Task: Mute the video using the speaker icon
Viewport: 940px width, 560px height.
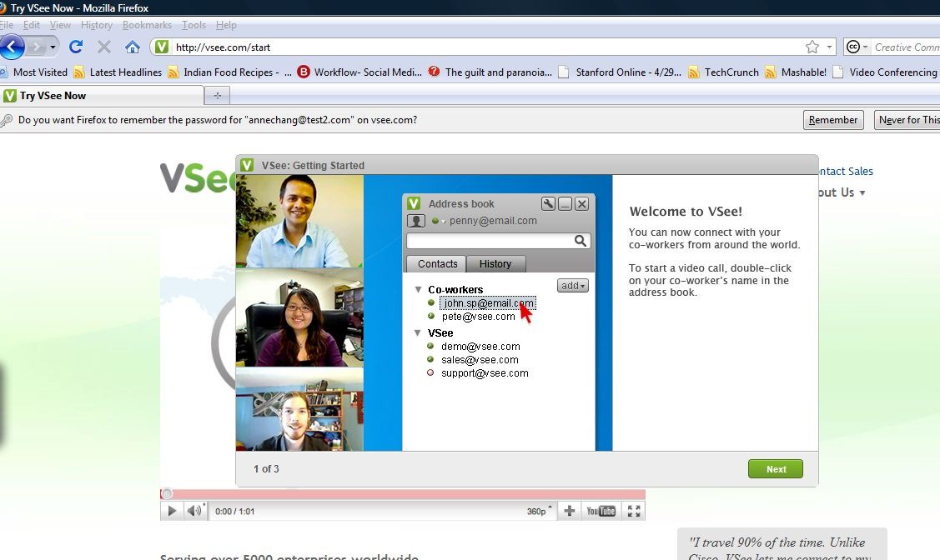Action: 194,511
